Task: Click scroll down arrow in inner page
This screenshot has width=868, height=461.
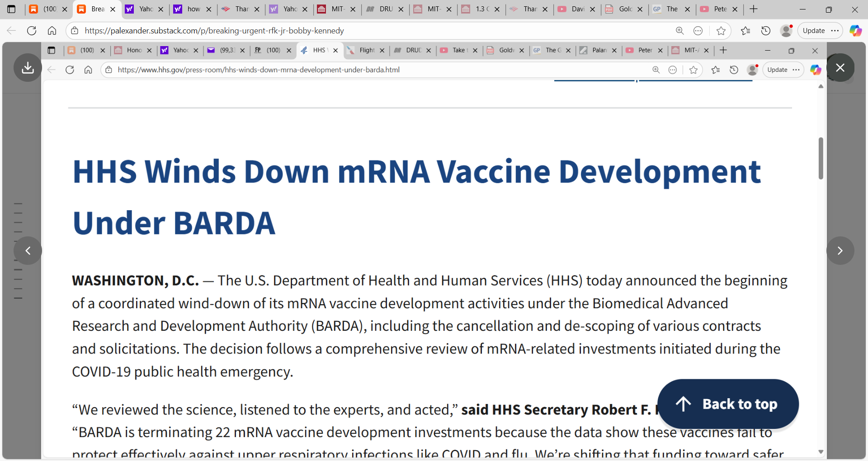Action: pyautogui.click(x=821, y=452)
